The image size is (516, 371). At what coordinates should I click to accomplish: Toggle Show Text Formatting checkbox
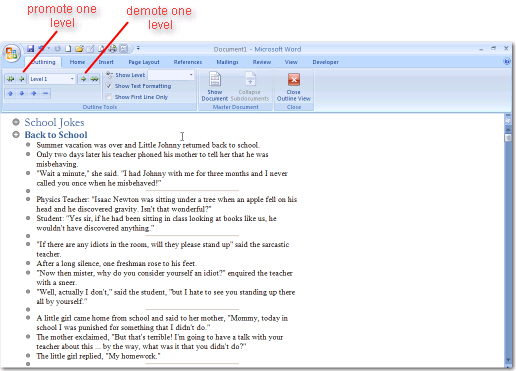109,86
